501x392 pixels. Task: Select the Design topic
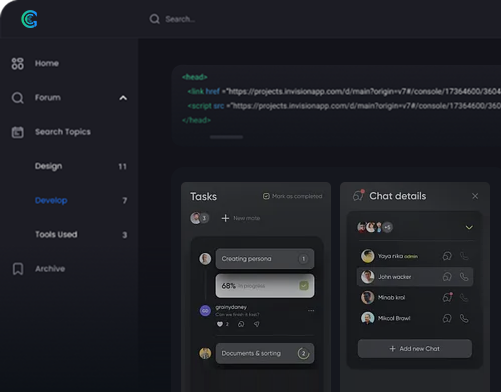(x=49, y=166)
